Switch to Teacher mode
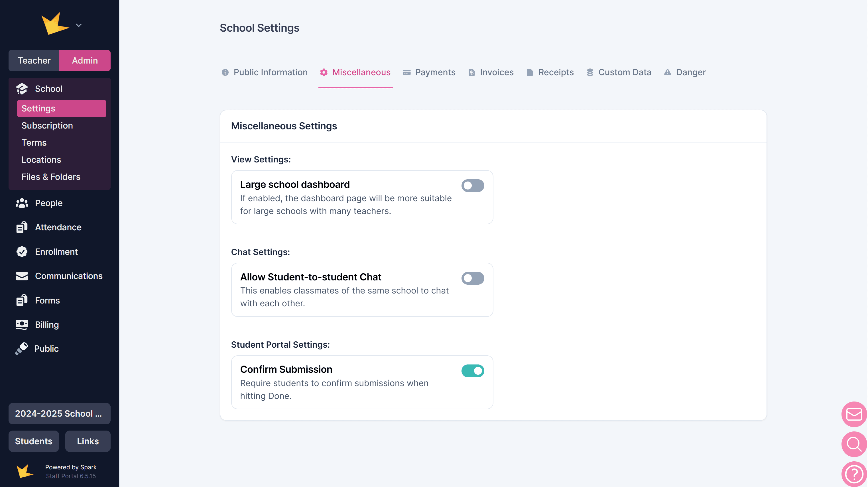868x487 pixels. (x=34, y=61)
